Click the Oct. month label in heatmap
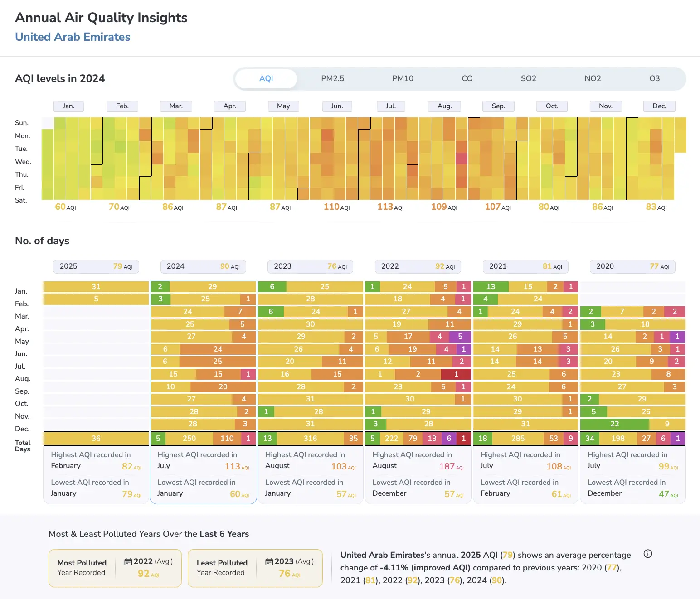This screenshot has width=700, height=599. point(552,106)
